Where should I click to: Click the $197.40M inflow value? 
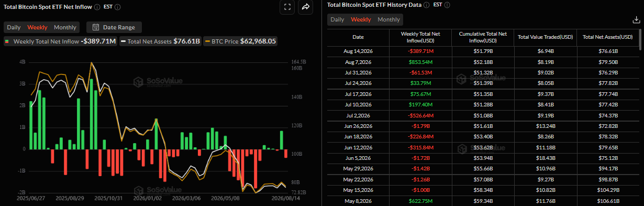pyautogui.click(x=420, y=104)
